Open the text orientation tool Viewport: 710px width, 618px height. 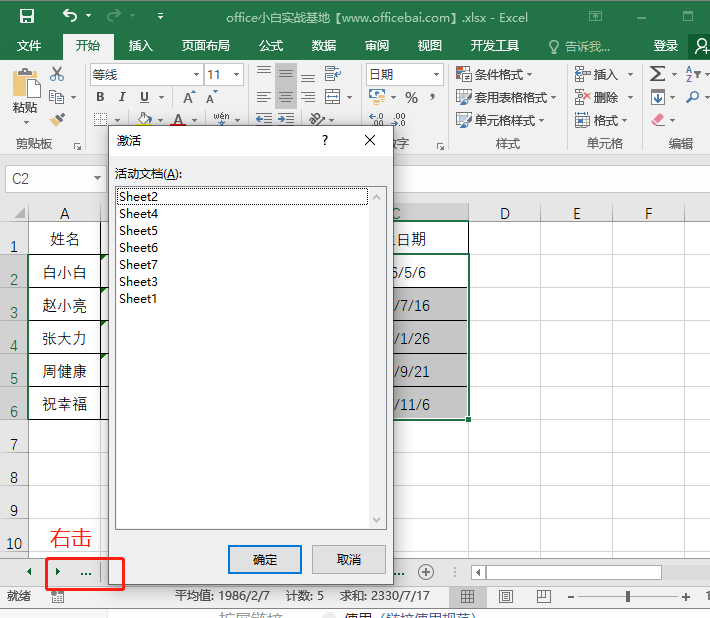click(x=317, y=119)
